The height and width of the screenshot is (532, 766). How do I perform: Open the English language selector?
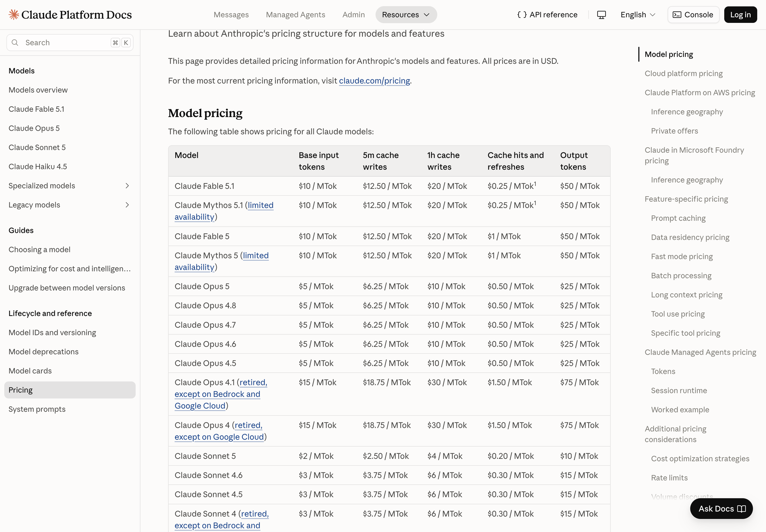tap(638, 15)
